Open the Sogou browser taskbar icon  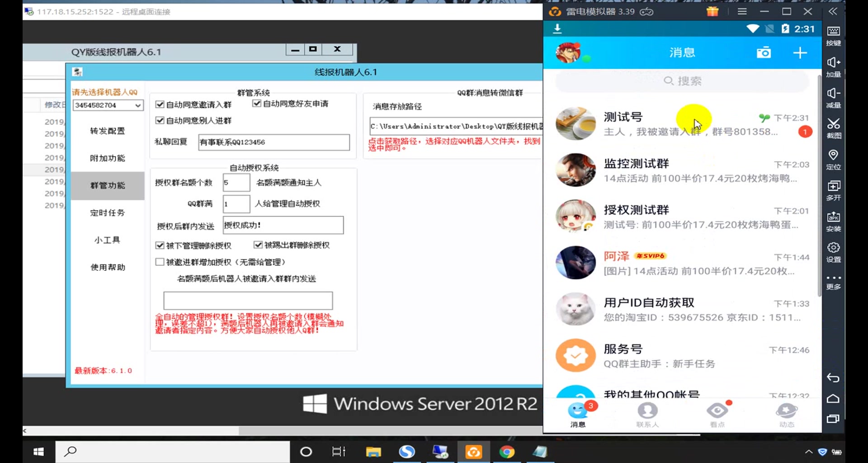(x=406, y=452)
